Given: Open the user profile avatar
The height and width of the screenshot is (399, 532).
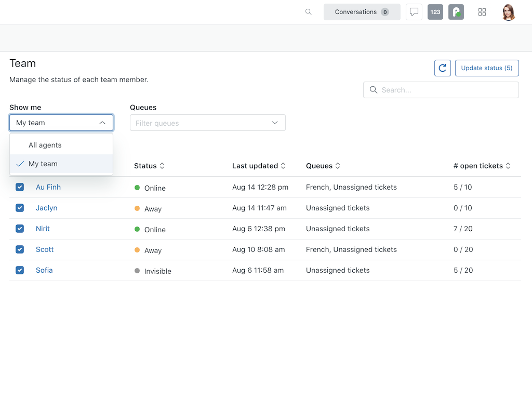Looking at the screenshot, I should tap(509, 12).
